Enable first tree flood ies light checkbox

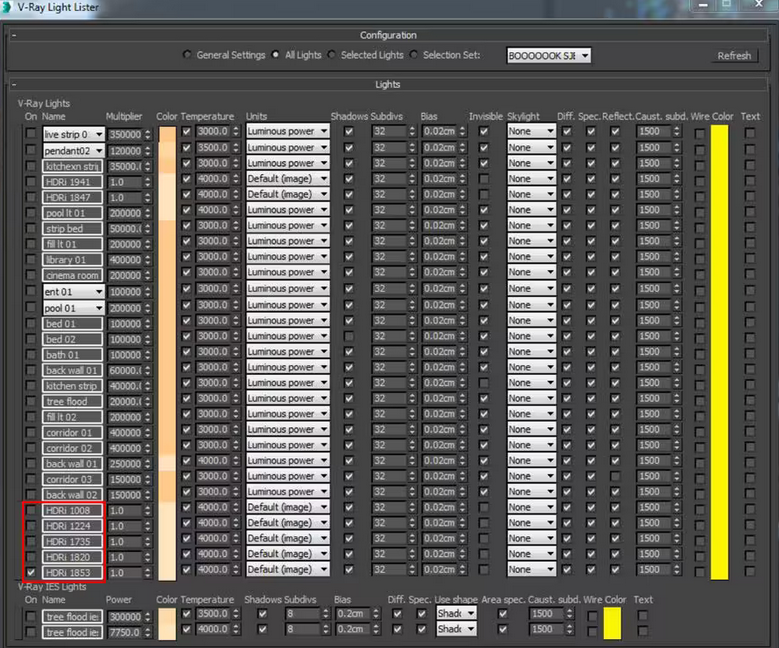point(31,616)
